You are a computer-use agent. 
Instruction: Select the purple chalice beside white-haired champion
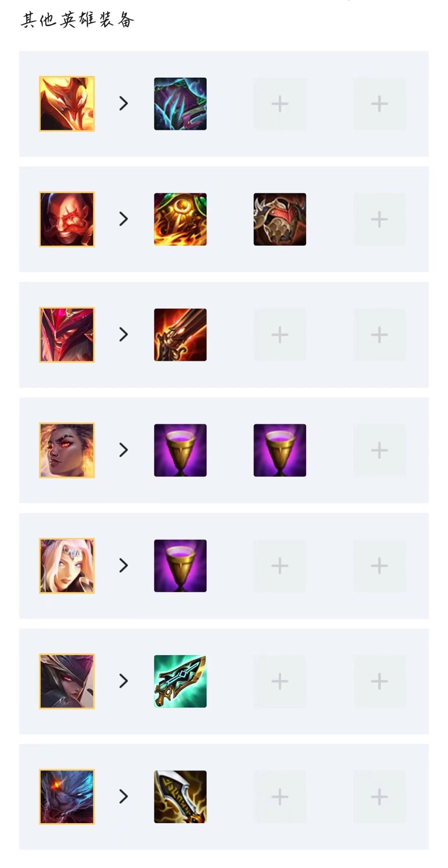180,566
